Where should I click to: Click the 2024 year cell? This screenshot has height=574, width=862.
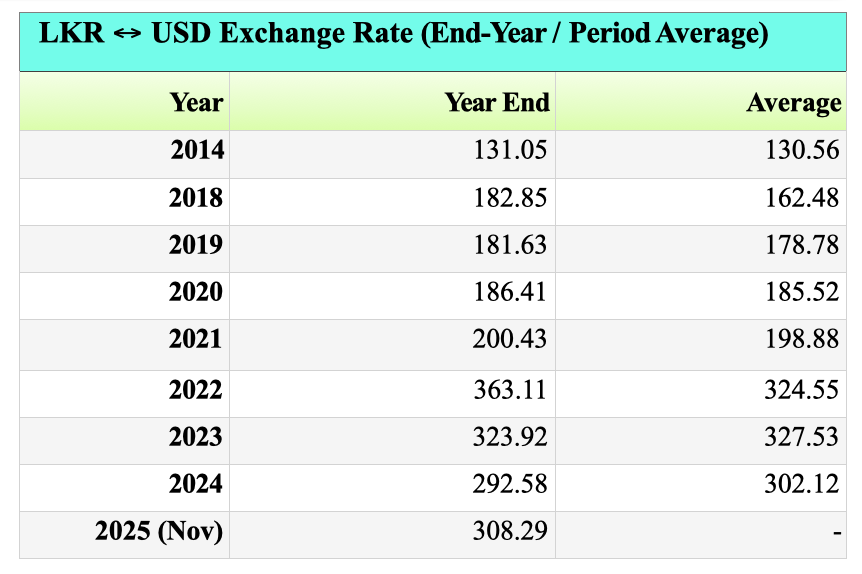(x=197, y=484)
